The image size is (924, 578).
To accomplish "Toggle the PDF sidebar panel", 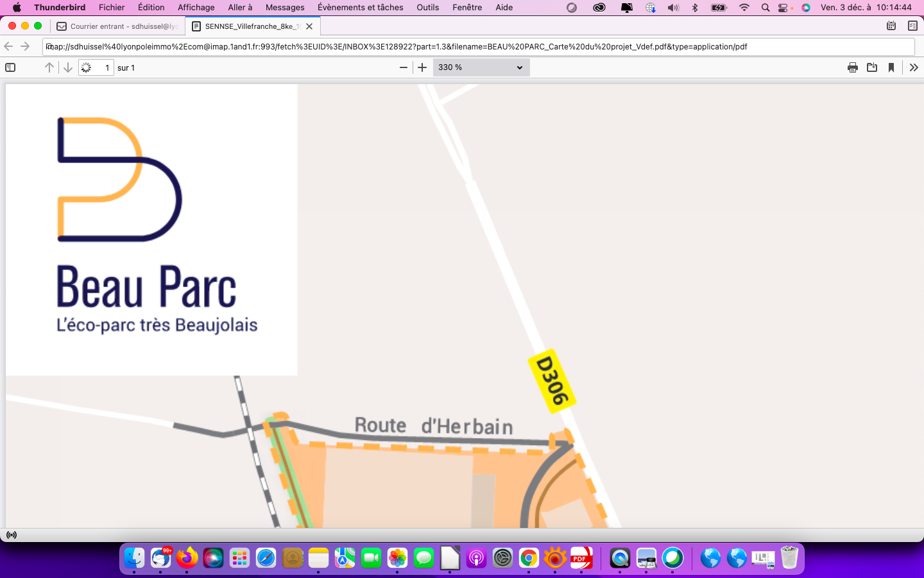I will 10,67.
